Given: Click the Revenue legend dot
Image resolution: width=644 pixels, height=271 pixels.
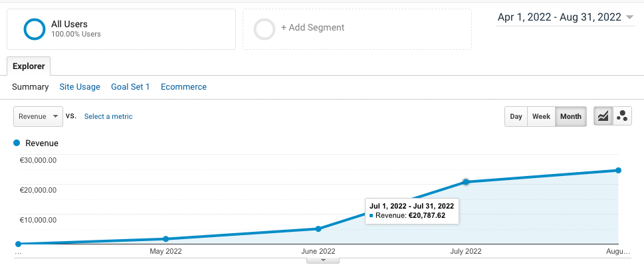Looking at the screenshot, I should coord(17,143).
